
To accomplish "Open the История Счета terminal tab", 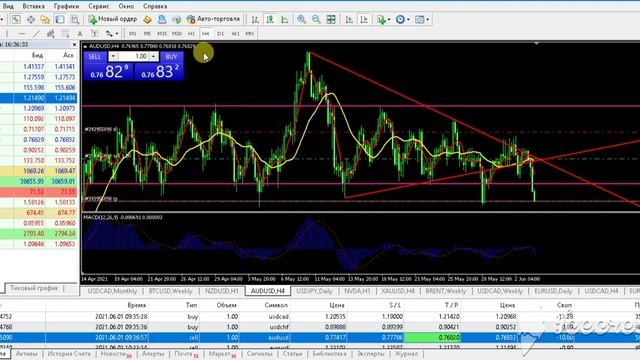I will point(69,354).
